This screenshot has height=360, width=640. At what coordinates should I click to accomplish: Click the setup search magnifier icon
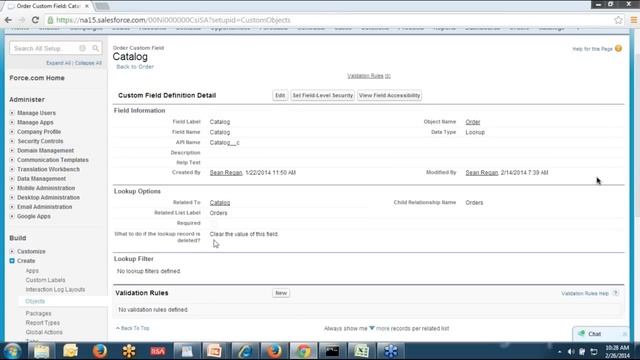pyautogui.click(x=96, y=48)
